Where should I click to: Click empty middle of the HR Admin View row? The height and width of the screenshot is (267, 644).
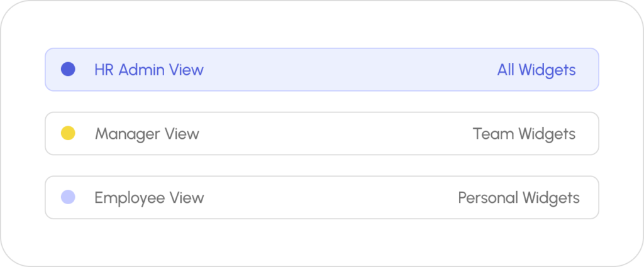[346, 70]
